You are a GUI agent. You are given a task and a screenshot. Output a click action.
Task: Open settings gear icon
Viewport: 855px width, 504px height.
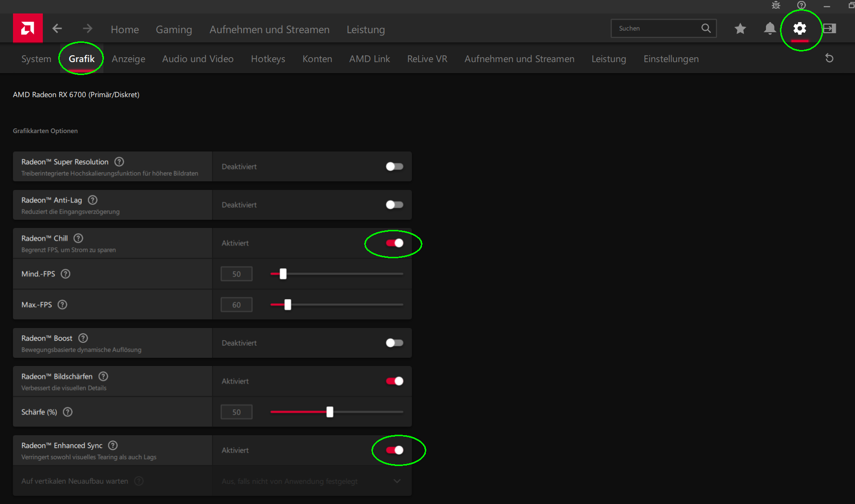(800, 29)
